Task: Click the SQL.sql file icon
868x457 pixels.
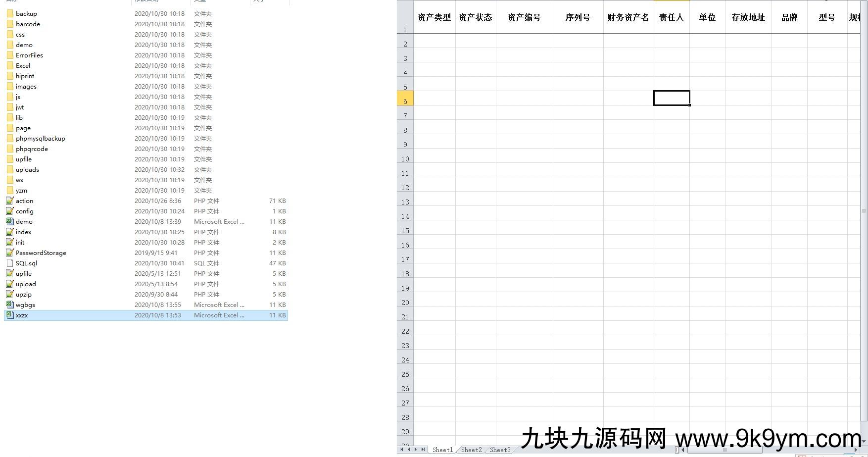Action: tap(10, 263)
